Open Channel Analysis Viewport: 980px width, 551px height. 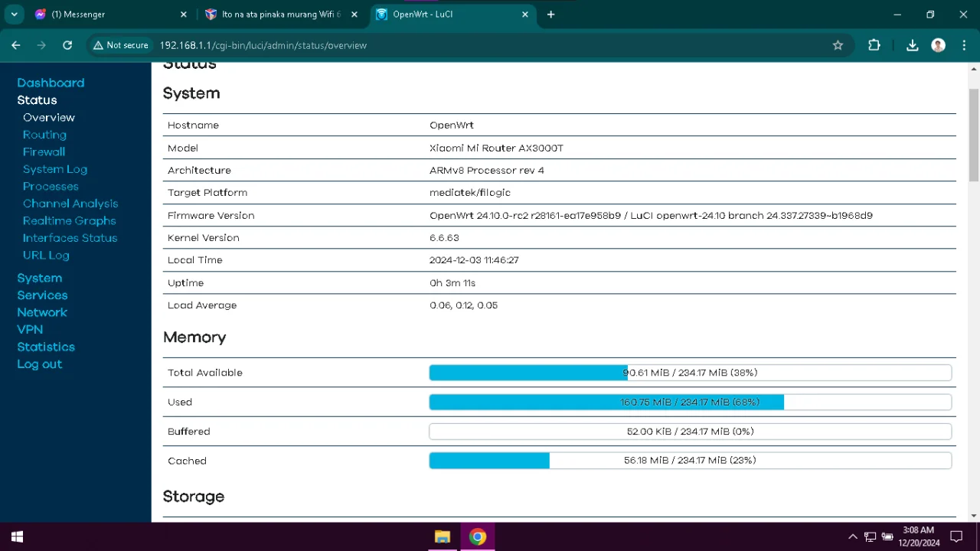coord(70,204)
